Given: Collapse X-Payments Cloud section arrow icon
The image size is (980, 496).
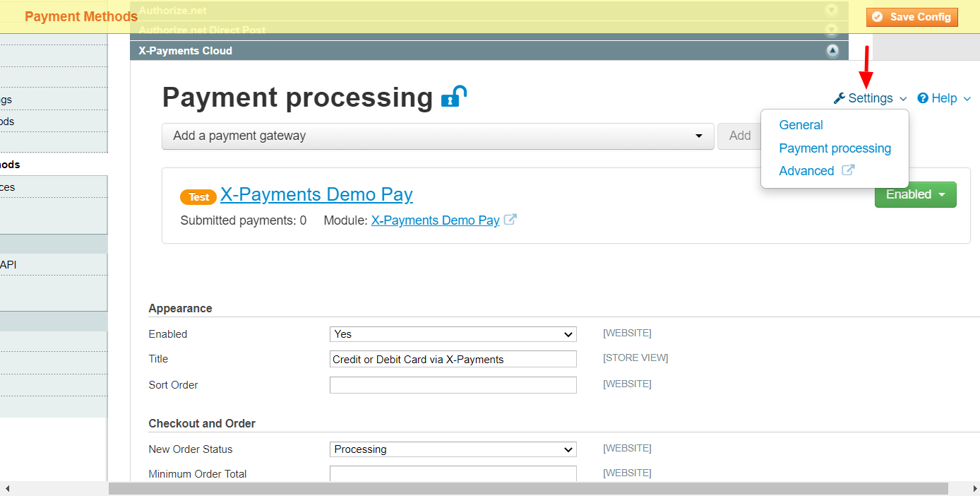Looking at the screenshot, I should coord(832,50).
